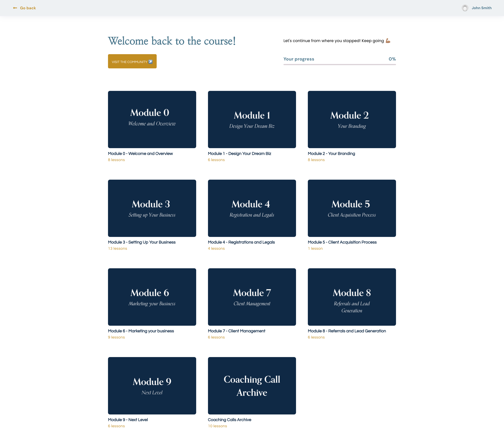Click the Coaching Calls Archive title link
The height and width of the screenshot is (435, 504).
click(x=229, y=420)
